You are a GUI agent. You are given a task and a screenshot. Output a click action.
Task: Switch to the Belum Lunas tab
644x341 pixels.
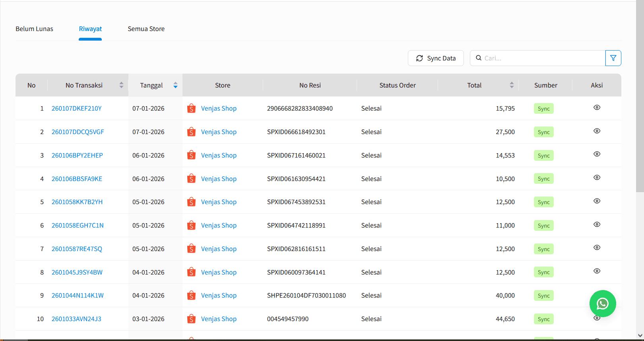34,29
